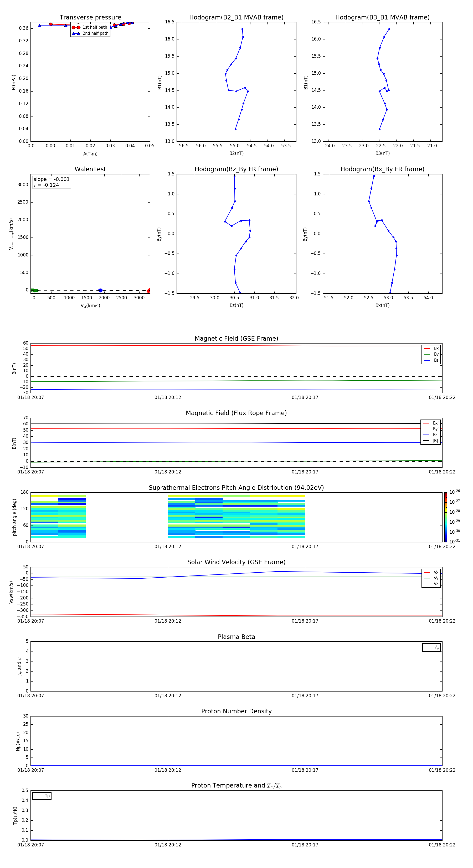The image size is (473, 868).
Task: Click '01/18 20:12' tick under GSE magnetic field
Action: 168,398
